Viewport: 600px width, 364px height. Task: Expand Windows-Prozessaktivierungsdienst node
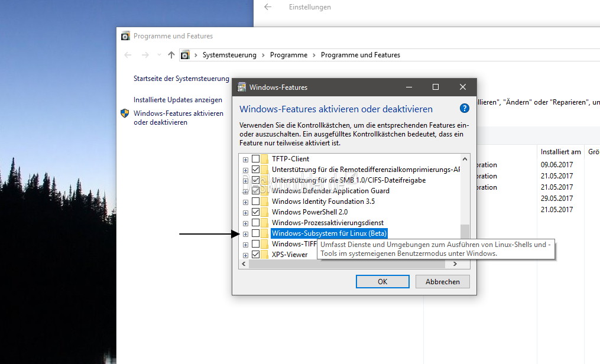pyautogui.click(x=246, y=223)
